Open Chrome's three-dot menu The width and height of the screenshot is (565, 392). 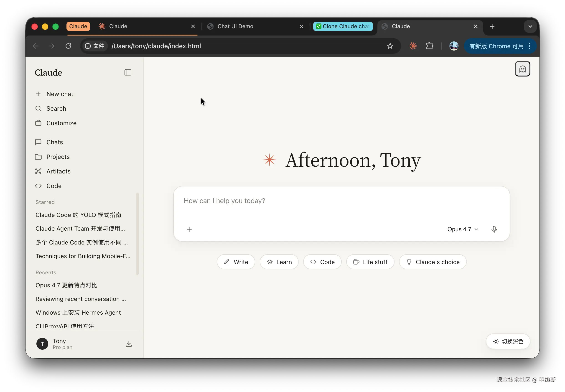530,46
